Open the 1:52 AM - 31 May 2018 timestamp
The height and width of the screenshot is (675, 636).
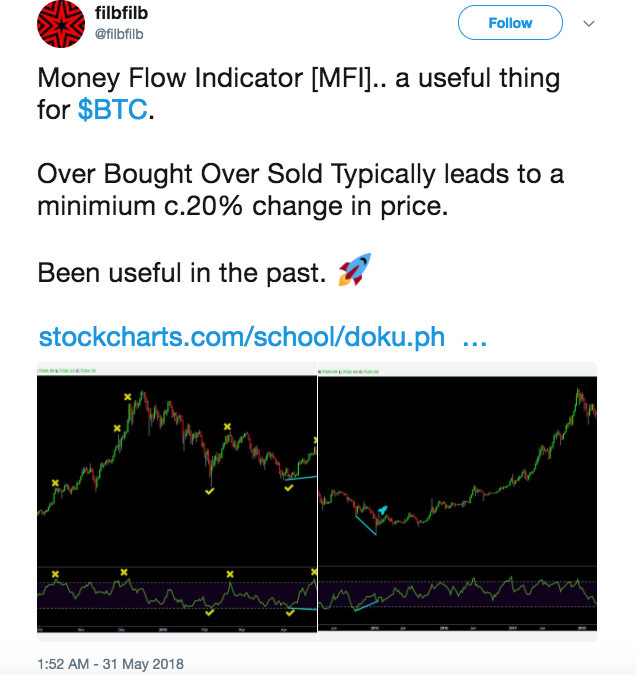pos(110,664)
